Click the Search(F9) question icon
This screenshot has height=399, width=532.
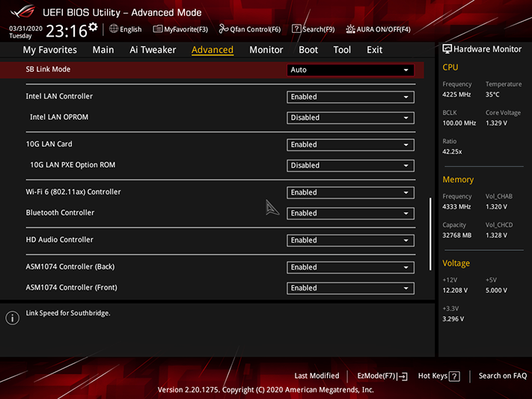click(296, 29)
